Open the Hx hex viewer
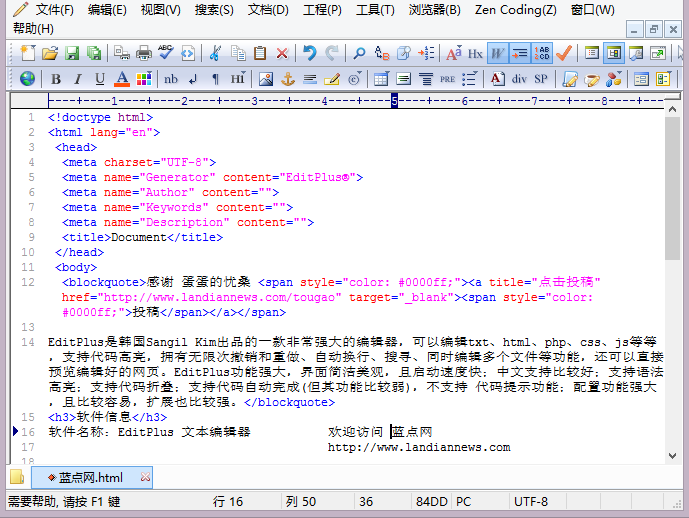This screenshot has height=518, width=689. coord(475,54)
